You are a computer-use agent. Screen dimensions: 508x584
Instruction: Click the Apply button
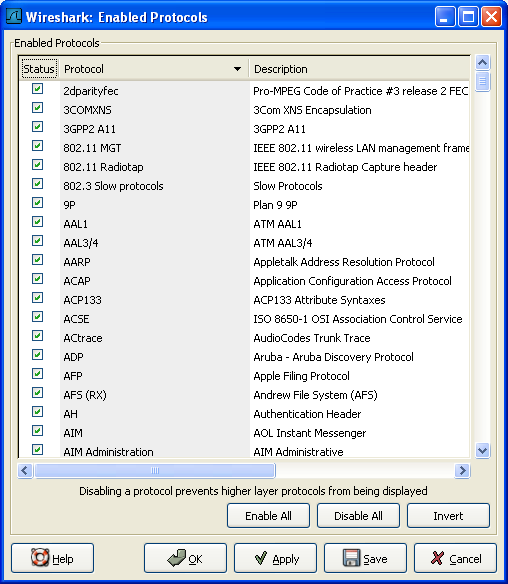coord(275,558)
